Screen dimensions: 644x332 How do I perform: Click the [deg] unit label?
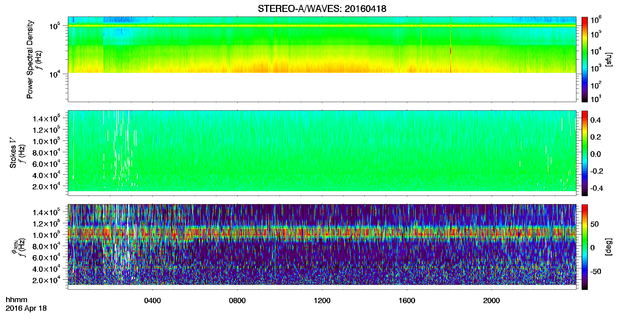[x=609, y=247]
